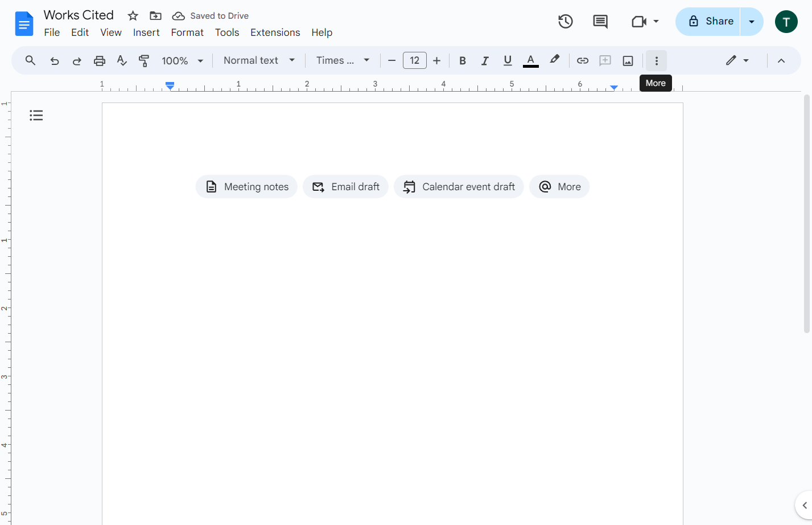
Task: Click the Move to folder icon
Action: pos(155,16)
